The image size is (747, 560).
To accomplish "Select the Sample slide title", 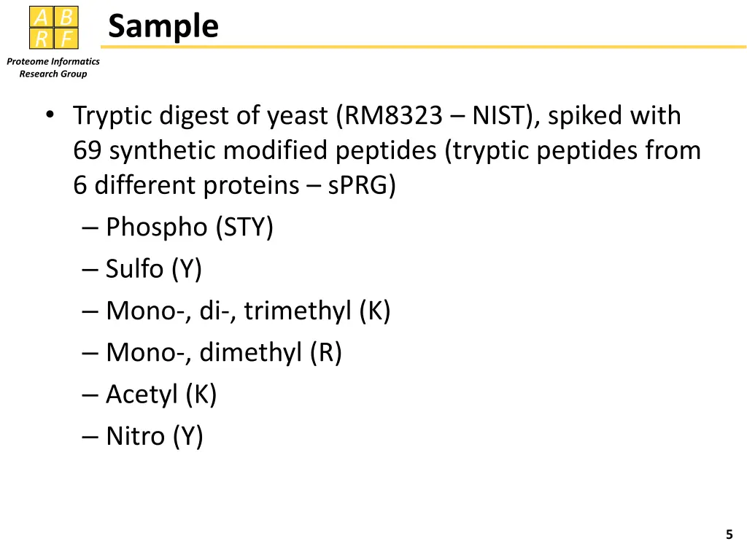I will click(163, 26).
